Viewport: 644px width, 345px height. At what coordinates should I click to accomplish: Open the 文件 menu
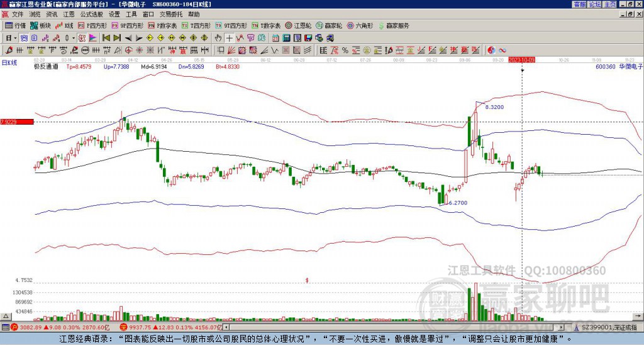(x=18, y=14)
